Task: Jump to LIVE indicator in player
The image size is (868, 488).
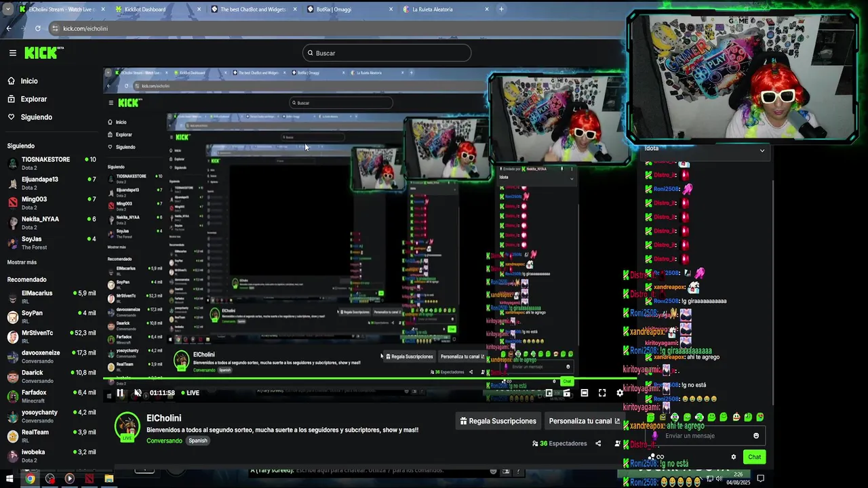Action: pos(189,392)
